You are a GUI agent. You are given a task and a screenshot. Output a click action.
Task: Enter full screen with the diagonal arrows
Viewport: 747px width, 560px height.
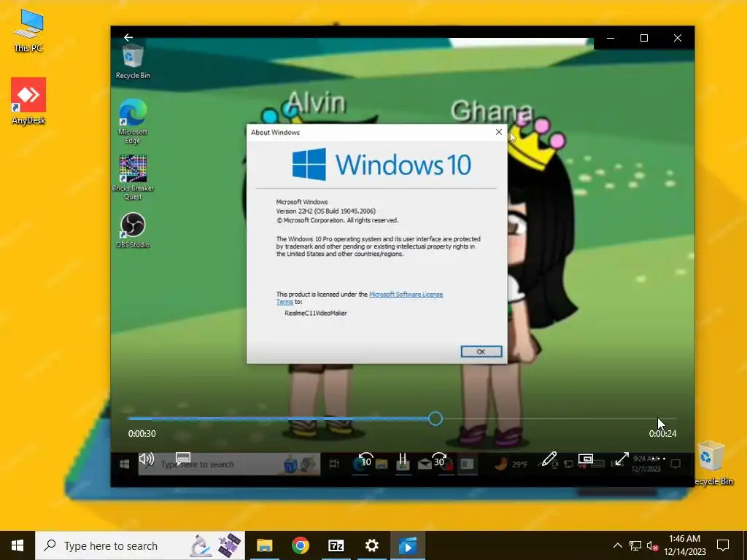pos(622,459)
